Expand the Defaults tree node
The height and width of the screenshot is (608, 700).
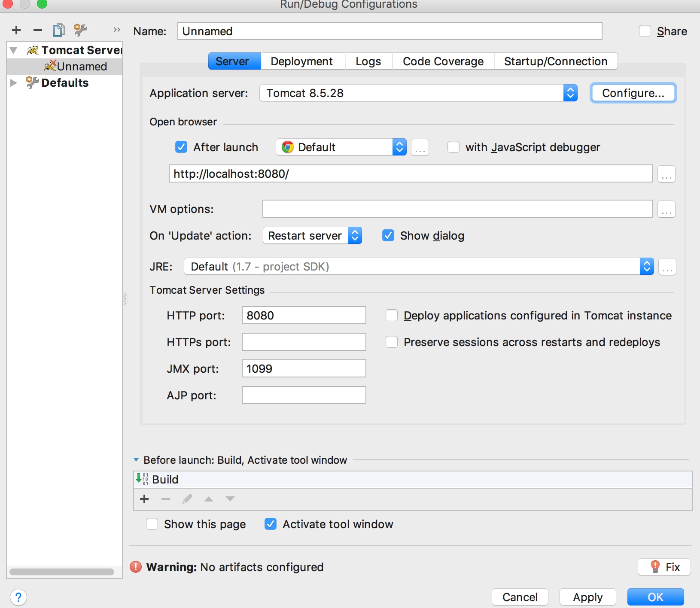click(x=14, y=83)
